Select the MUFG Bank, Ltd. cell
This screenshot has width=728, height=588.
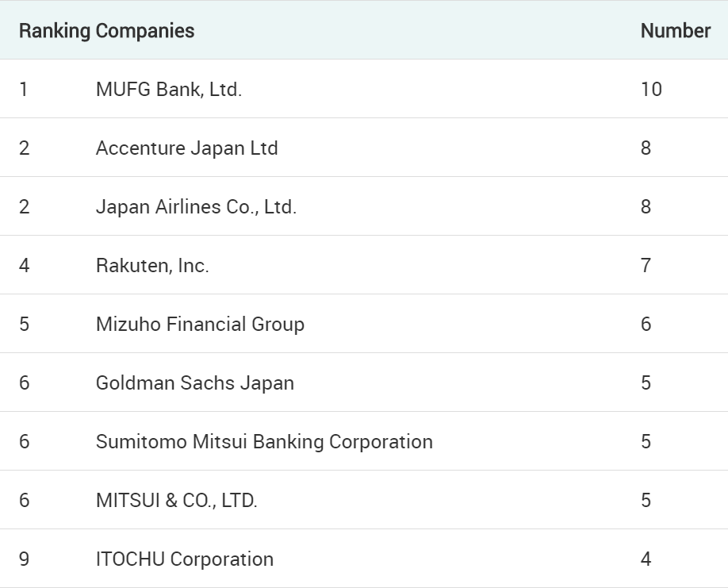169,89
